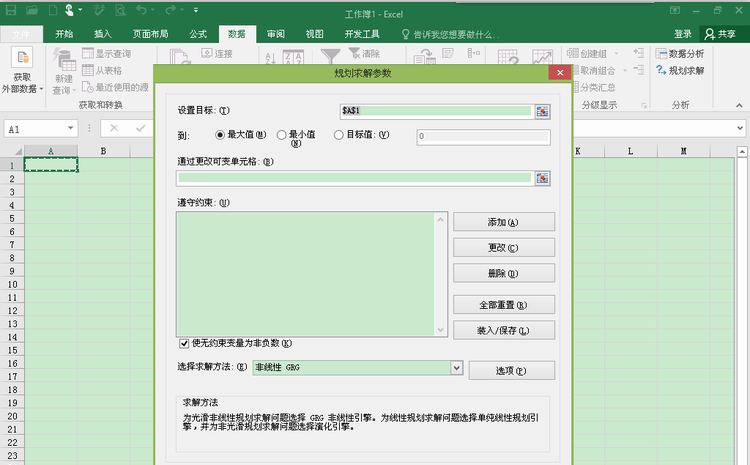Image resolution: width=750 pixels, height=465 pixels.
Task: Switch to the 审阅 tab
Action: tap(276, 34)
